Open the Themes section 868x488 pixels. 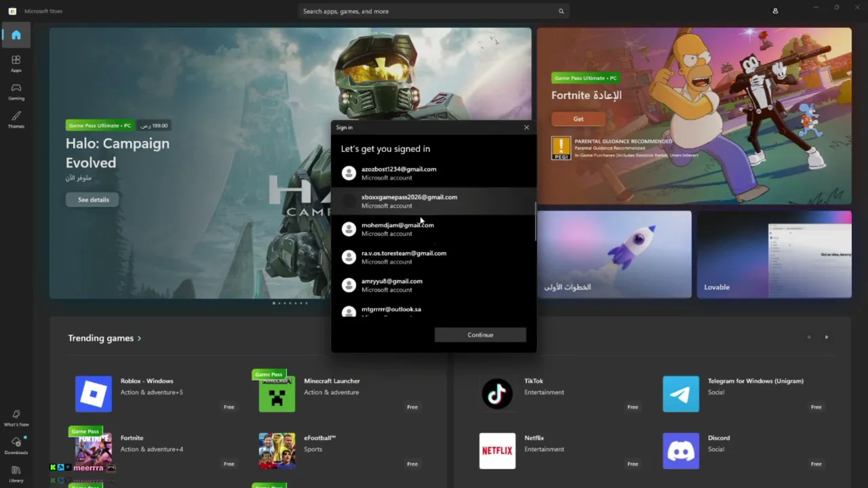[x=16, y=119]
